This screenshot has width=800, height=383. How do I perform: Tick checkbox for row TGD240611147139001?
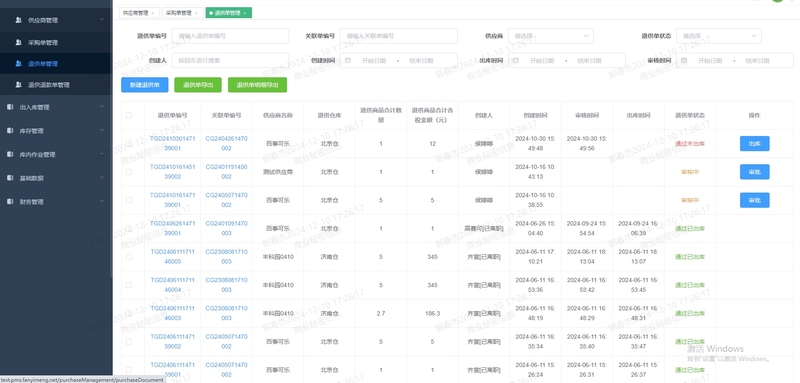(x=129, y=370)
